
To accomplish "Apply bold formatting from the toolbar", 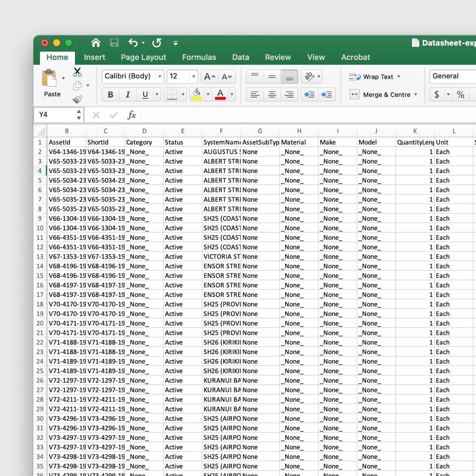I will coord(110,94).
